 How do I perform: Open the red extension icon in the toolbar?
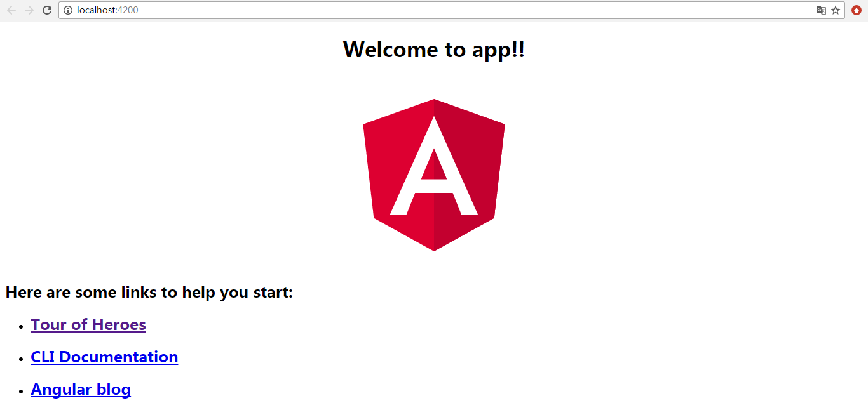(857, 10)
